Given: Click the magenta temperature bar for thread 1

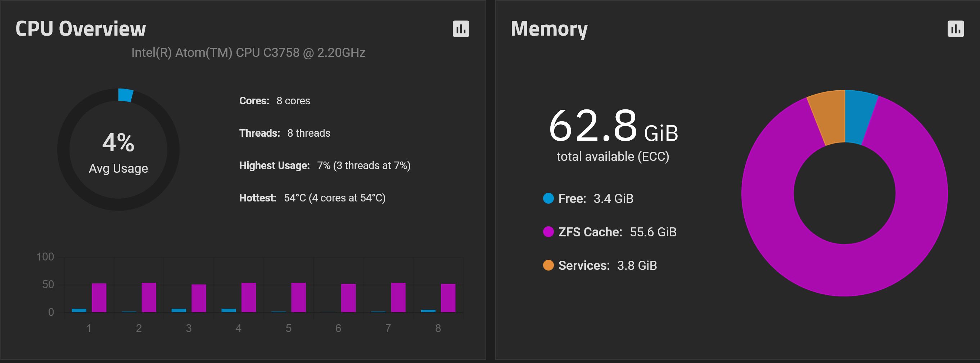Looking at the screenshot, I should click(99, 298).
